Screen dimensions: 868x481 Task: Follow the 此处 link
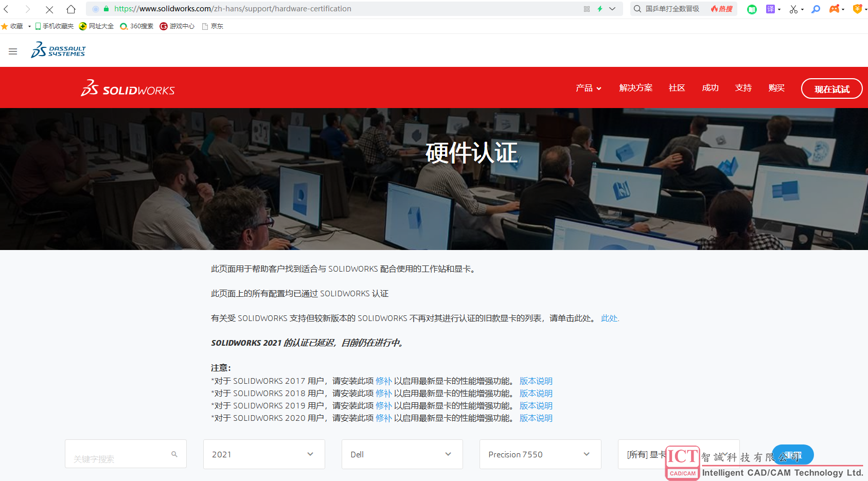tap(610, 318)
